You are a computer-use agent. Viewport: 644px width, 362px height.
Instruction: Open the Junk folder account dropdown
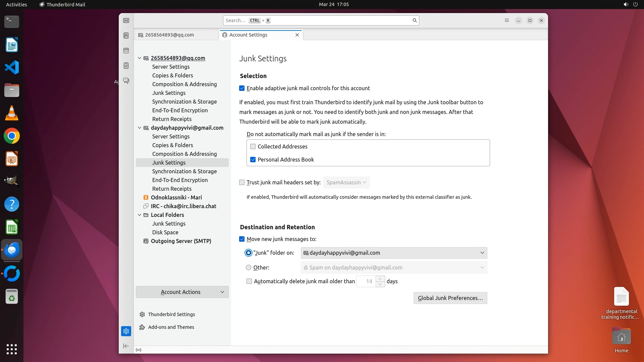click(394, 253)
